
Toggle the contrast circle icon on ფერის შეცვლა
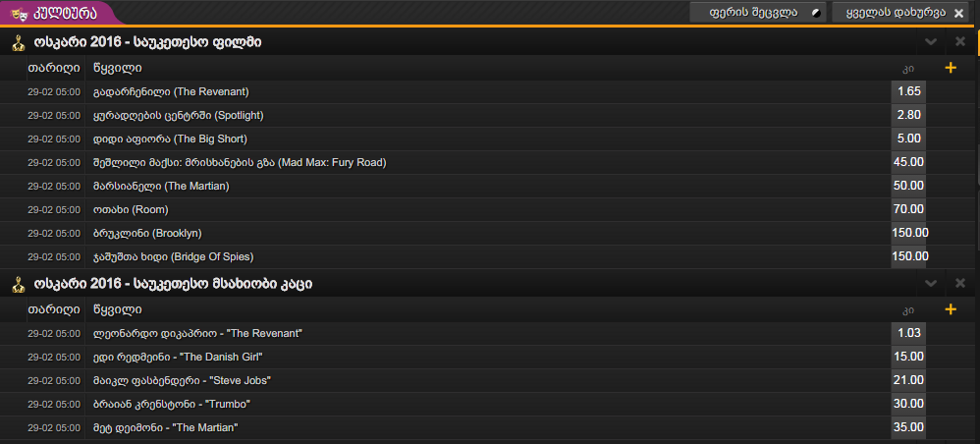[815, 13]
